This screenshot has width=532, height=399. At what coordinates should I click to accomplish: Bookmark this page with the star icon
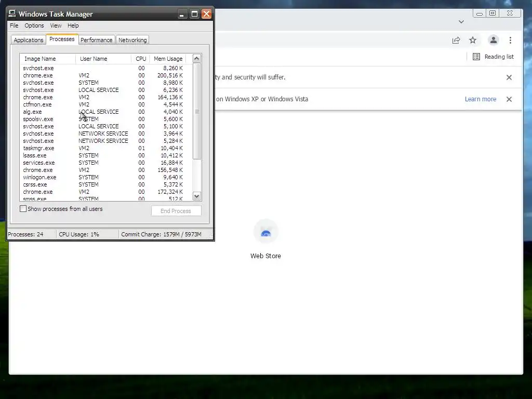click(473, 41)
